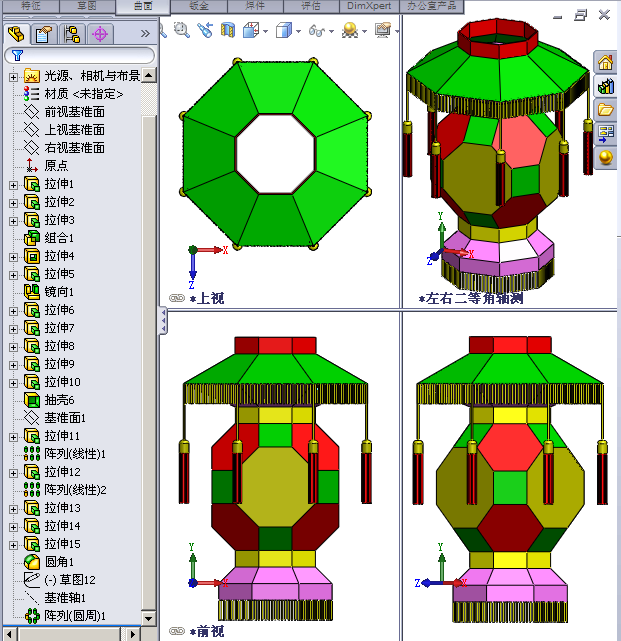Click the 拉伸7 feature icon
The width and height of the screenshot is (621, 641).
tap(31, 328)
